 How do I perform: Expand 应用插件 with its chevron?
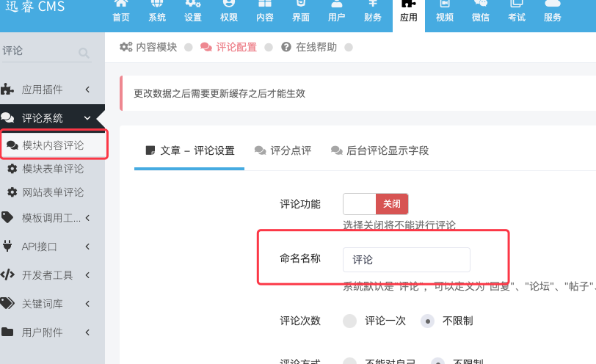point(87,90)
